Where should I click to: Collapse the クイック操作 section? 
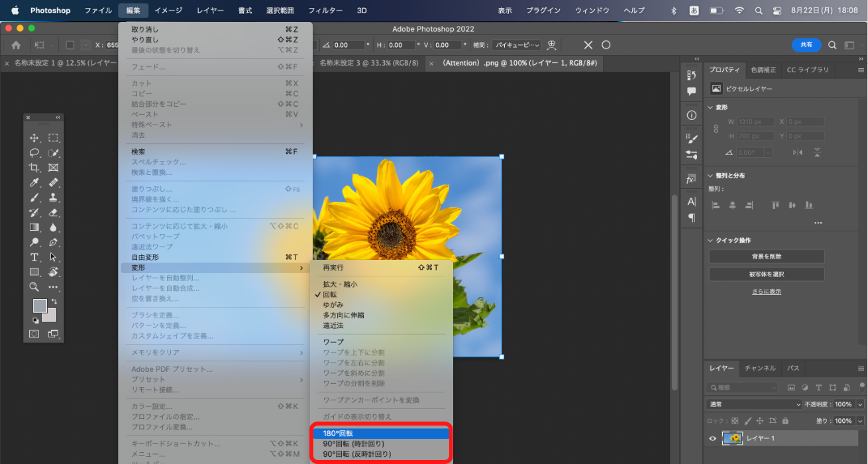711,240
